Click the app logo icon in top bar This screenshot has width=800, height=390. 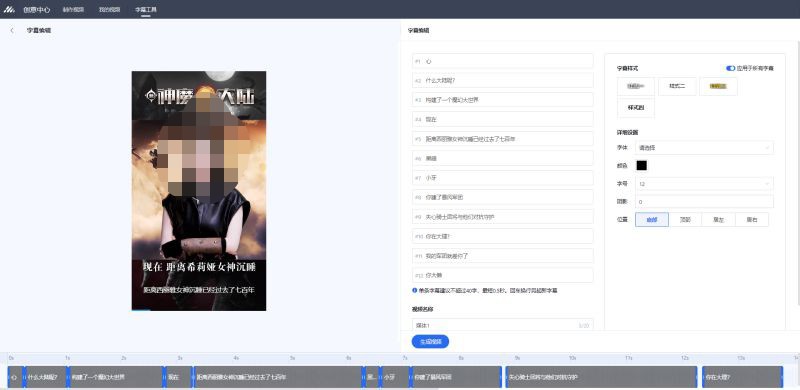[9, 9]
